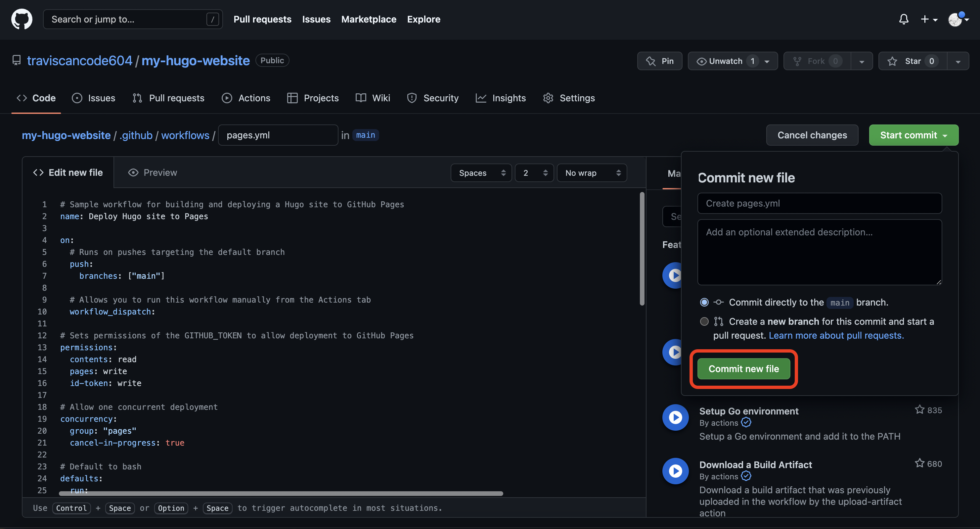Click code line 2 'name: Deploy Hugo site to Pages'

tap(134, 216)
